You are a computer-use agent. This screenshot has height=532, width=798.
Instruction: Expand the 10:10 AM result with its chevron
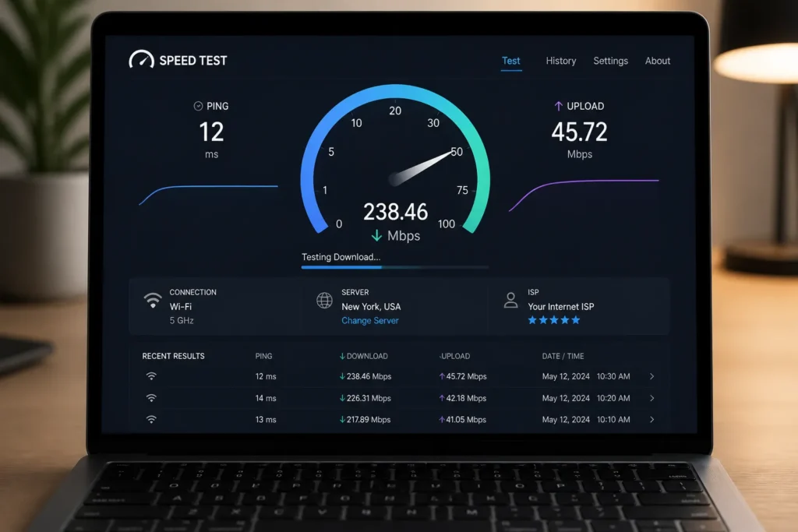pos(652,420)
